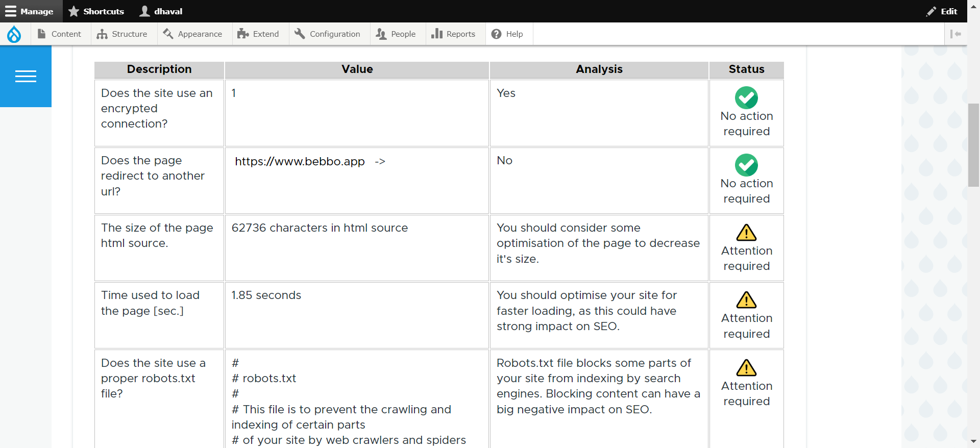Click the Configuration wrench icon
Viewport: 980px width, 448px height.
(x=300, y=34)
